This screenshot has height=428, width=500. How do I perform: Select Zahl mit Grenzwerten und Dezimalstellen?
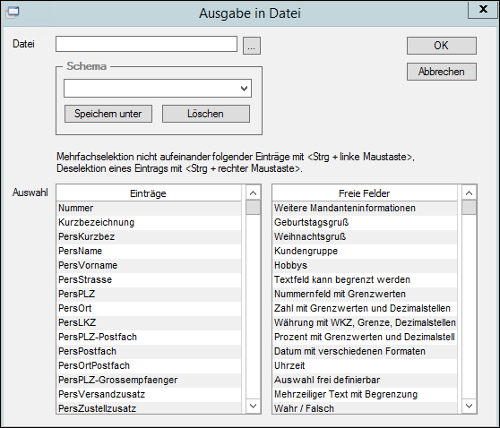[365, 308]
